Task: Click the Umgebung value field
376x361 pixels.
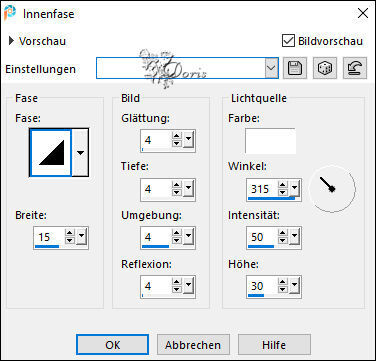Action: 156,237
